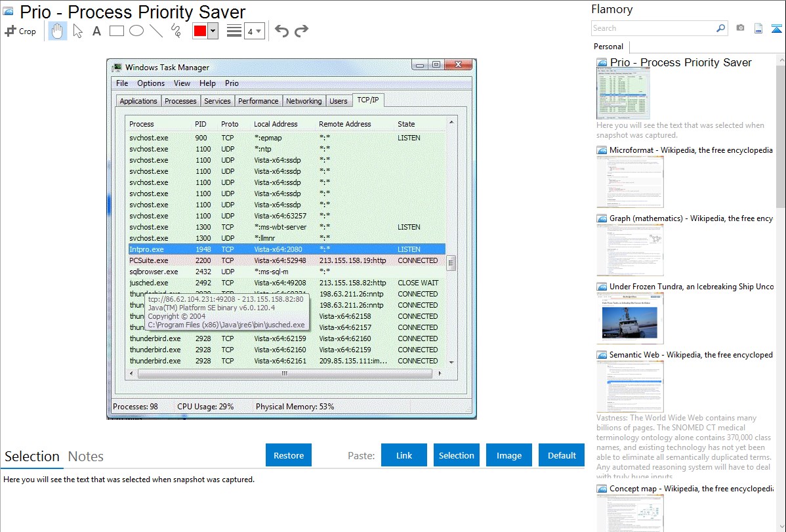Click the Restore button
This screenshot has height=532, width=786.
(x=289, y=455)
